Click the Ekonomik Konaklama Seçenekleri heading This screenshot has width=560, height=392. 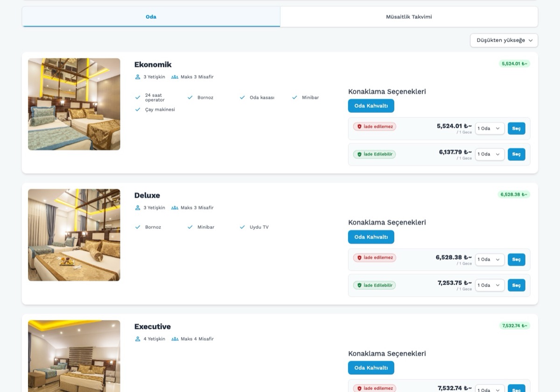pos(387,92)
